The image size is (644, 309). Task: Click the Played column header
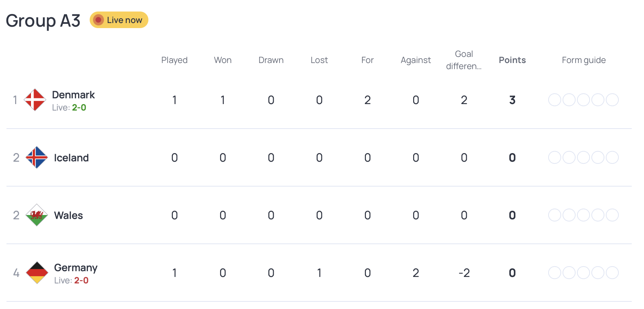tap(174, 60)
